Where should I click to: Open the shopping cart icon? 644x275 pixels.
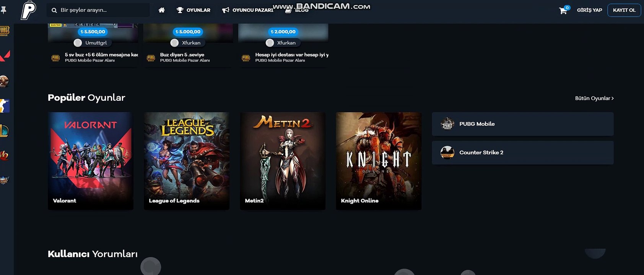[x=563, y=11]
